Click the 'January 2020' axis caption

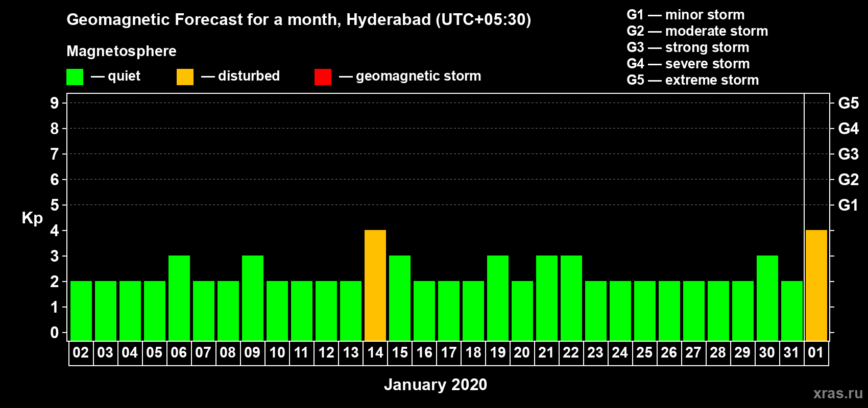436,385
